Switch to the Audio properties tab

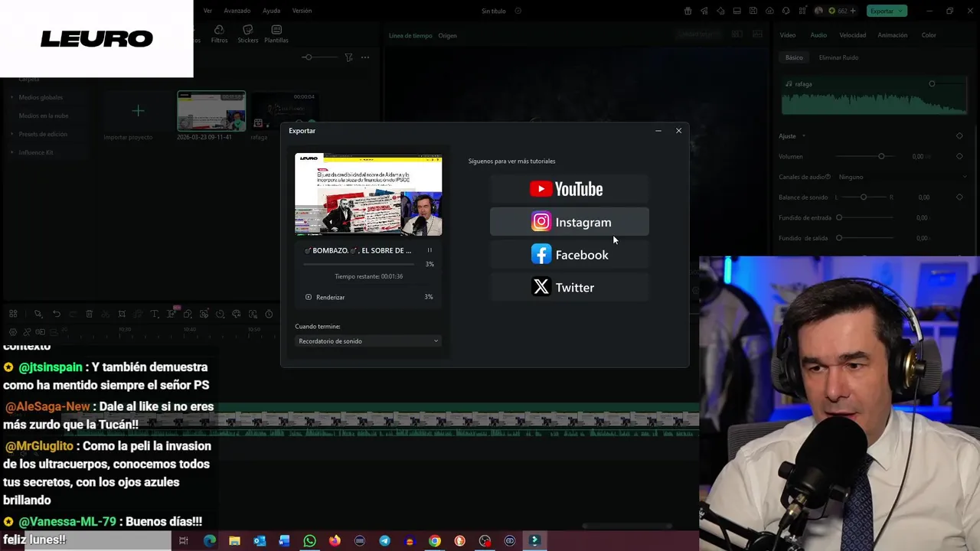(x=818, y=35)
